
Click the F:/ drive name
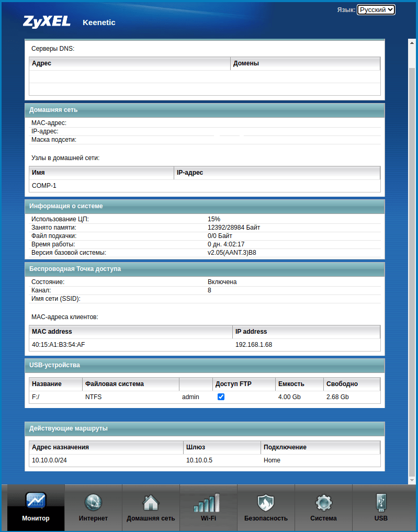click(36, 397)
